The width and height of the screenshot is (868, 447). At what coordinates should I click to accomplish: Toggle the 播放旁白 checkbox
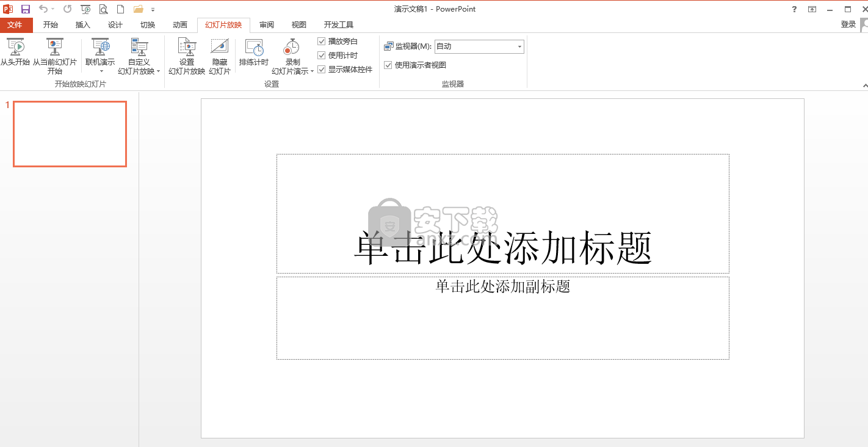[x=322, y=42]
